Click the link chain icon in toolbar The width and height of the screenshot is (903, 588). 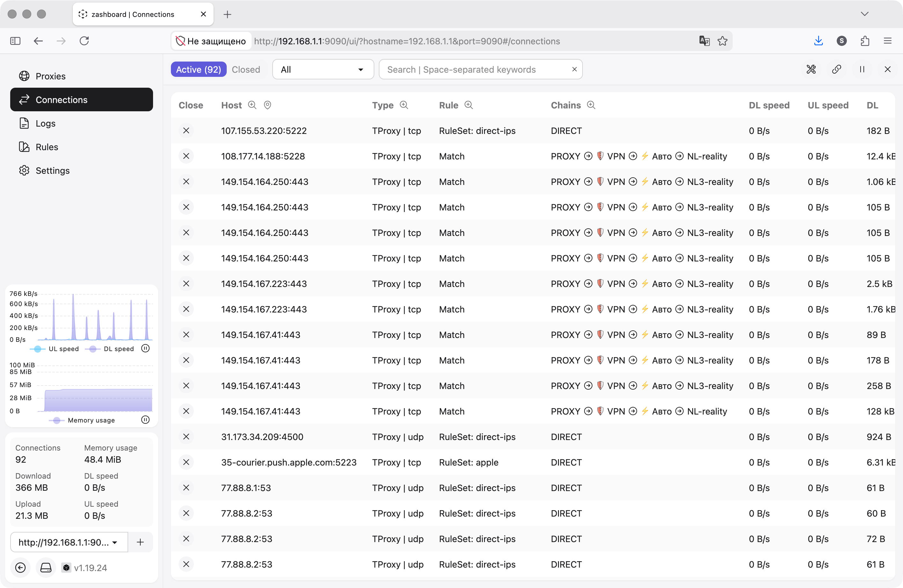tap(837, 70)
